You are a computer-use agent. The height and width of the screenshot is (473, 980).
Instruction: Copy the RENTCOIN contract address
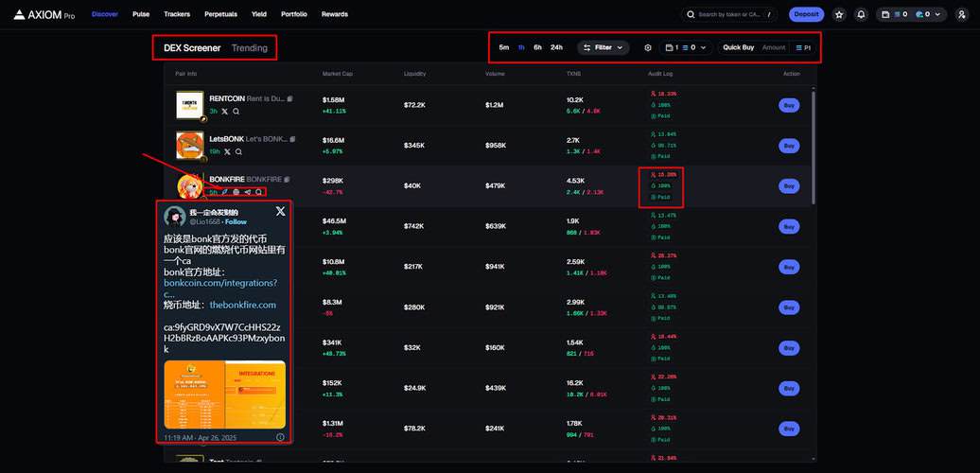click(x=290, y=98)
